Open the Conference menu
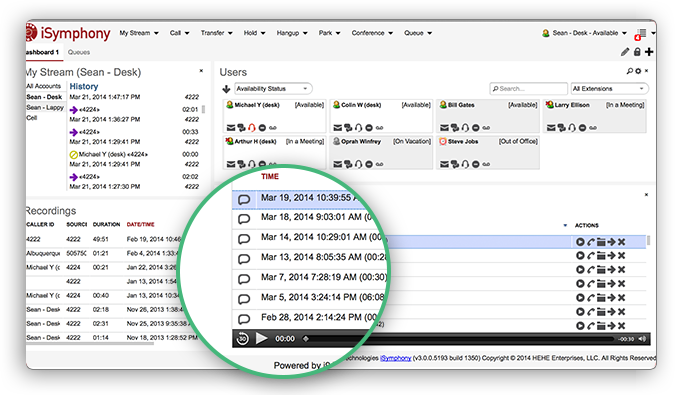This screenshot has height=395, width=675. pos(372,33)
